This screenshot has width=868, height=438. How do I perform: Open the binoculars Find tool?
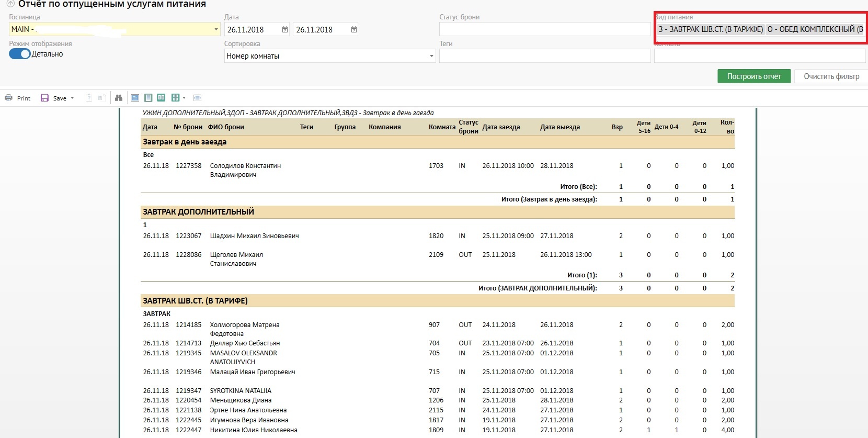pos(119,98)
